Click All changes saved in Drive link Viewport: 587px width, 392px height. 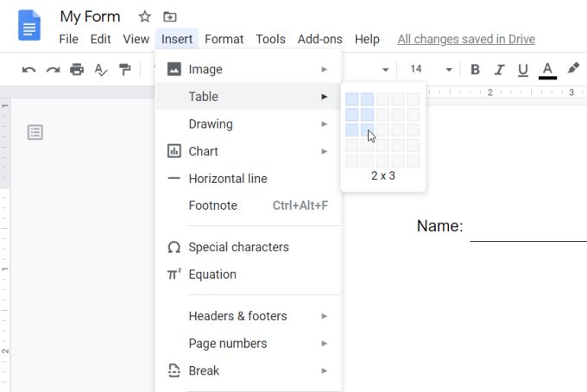(x=466, y=39)
